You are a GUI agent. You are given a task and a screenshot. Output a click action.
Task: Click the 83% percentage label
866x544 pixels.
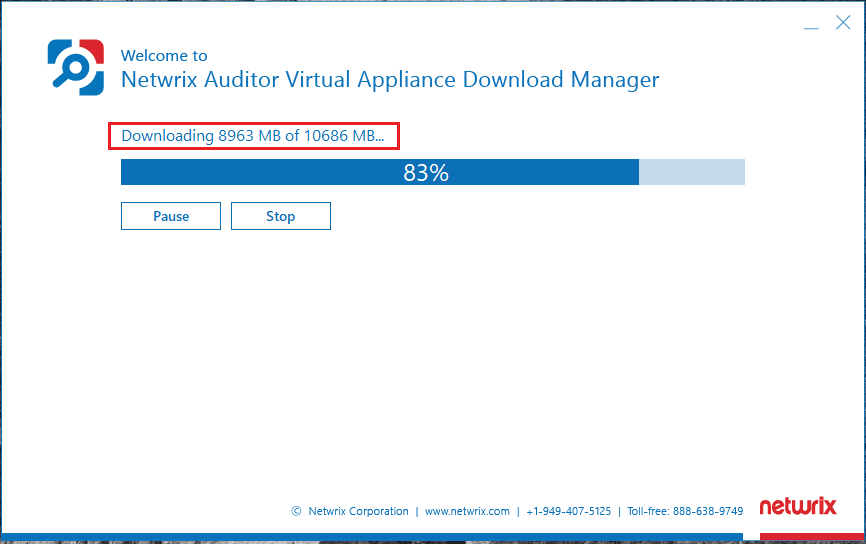426,172
